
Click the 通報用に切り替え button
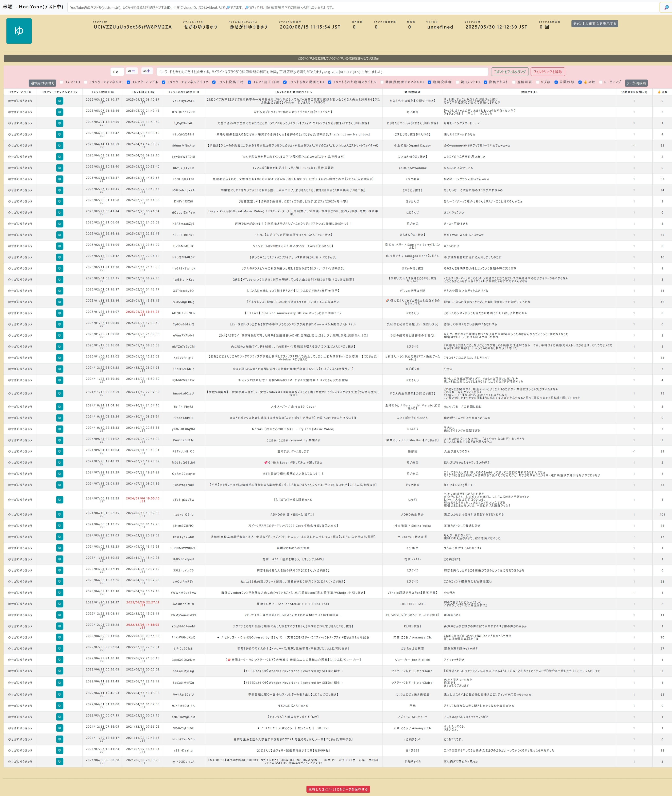(x=42, y=83)
